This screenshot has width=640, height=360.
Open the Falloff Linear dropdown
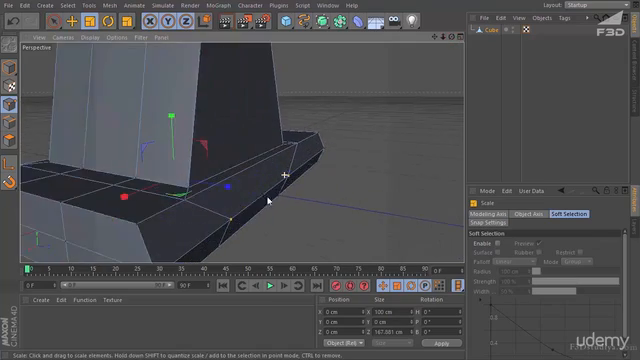[514, 262]
